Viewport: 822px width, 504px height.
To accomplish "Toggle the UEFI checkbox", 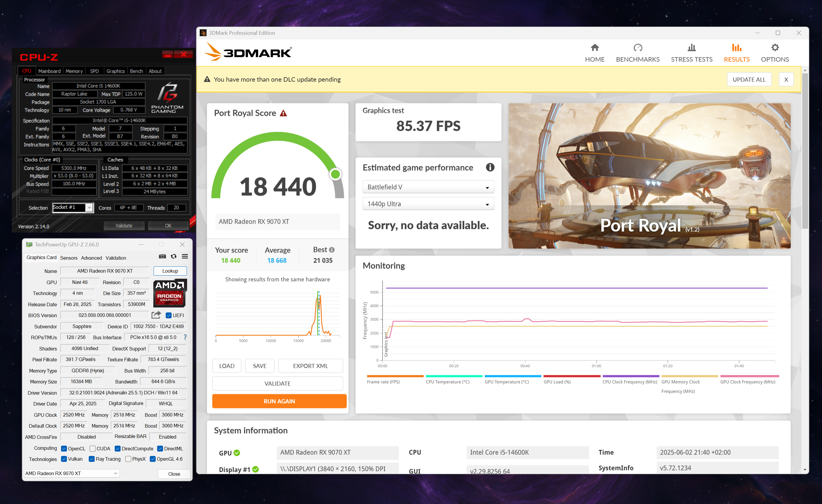I will (x=168, y=315).
